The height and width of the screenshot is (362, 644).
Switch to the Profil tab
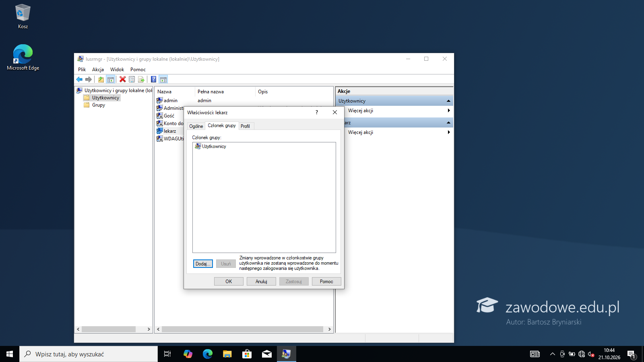[x=245, y=126]
